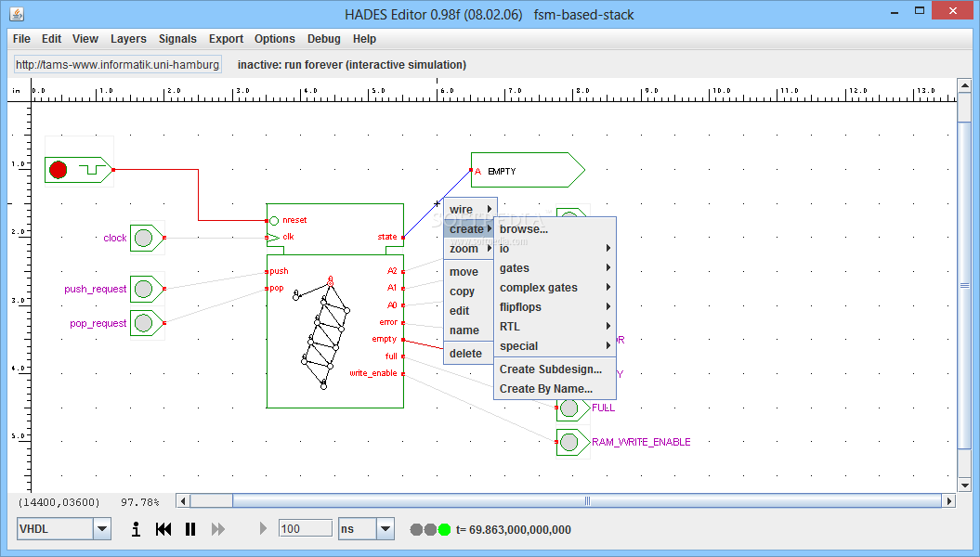
Task: Open the Help menu
Action: (x=364, y=39)
